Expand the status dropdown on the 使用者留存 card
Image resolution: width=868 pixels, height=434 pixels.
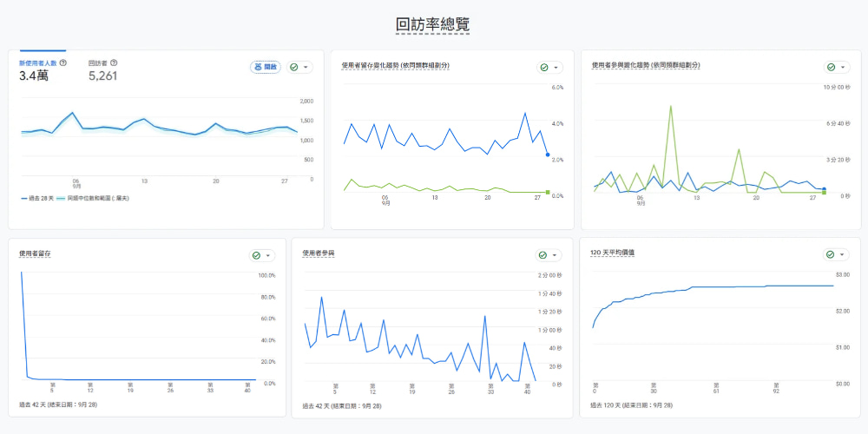click(x=262, y=255)
